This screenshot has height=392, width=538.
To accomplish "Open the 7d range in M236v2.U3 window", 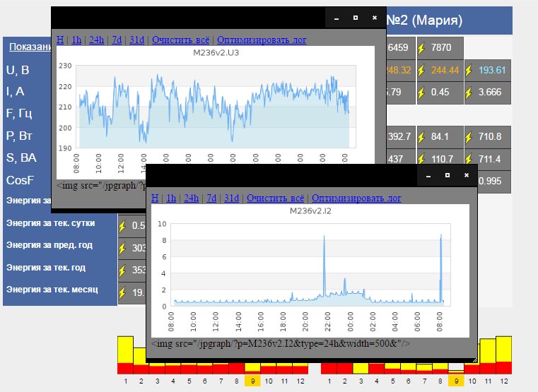I will (117, 40).
